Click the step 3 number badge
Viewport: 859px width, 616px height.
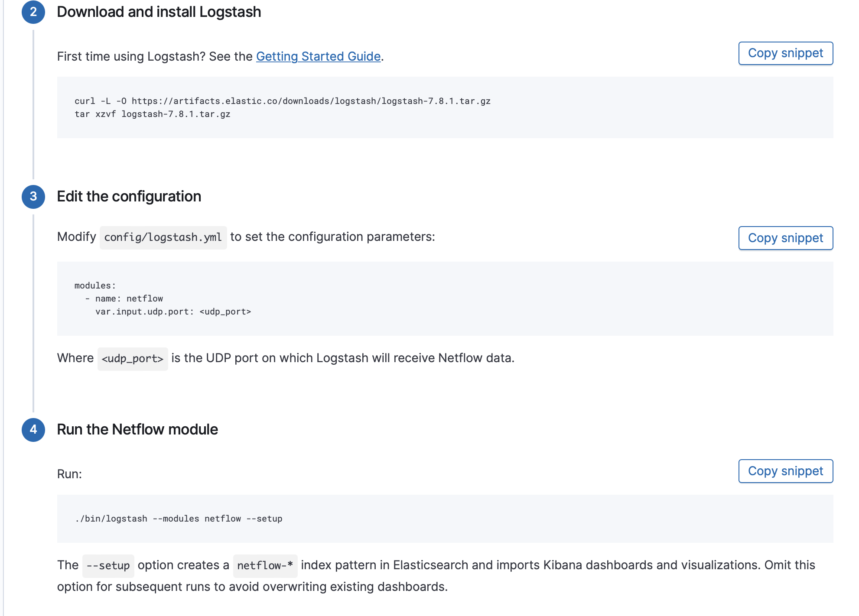33,197
